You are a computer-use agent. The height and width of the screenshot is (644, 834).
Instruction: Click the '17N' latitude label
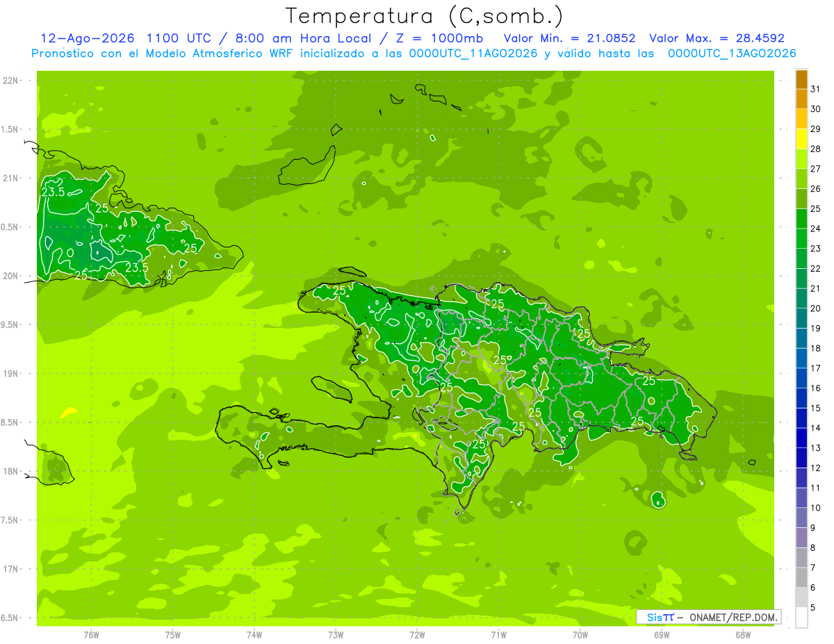click(x=10, y=569)
